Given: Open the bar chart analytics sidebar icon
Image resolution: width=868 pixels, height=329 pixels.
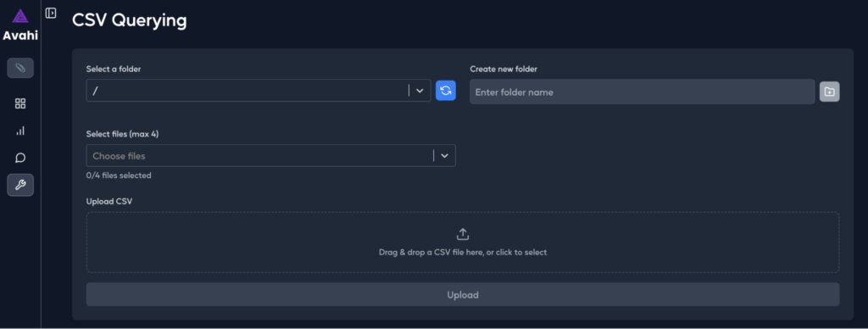Looking at the screenshot, I should (20, 131).
